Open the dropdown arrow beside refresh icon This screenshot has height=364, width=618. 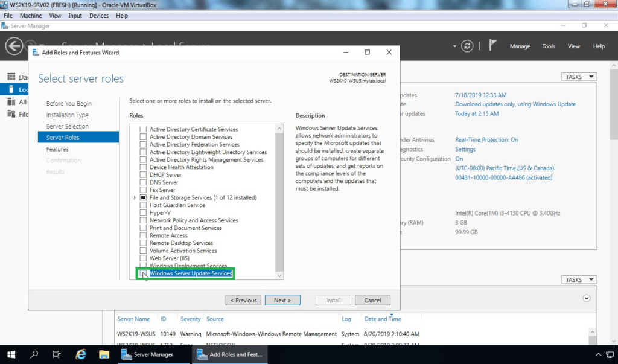pyautogui.click(x=454, y=46)
